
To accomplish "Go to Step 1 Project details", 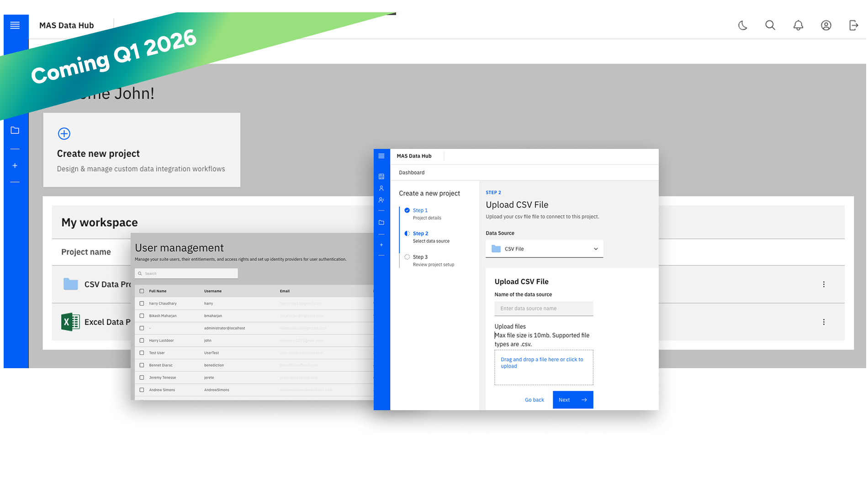I will pos(420,211).
